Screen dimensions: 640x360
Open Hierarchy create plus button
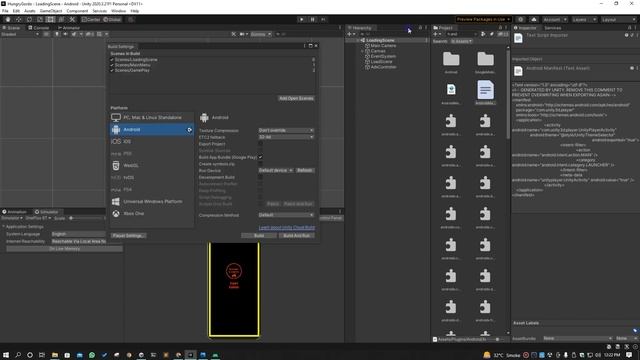pyautogui.click(x=351, y=34)
